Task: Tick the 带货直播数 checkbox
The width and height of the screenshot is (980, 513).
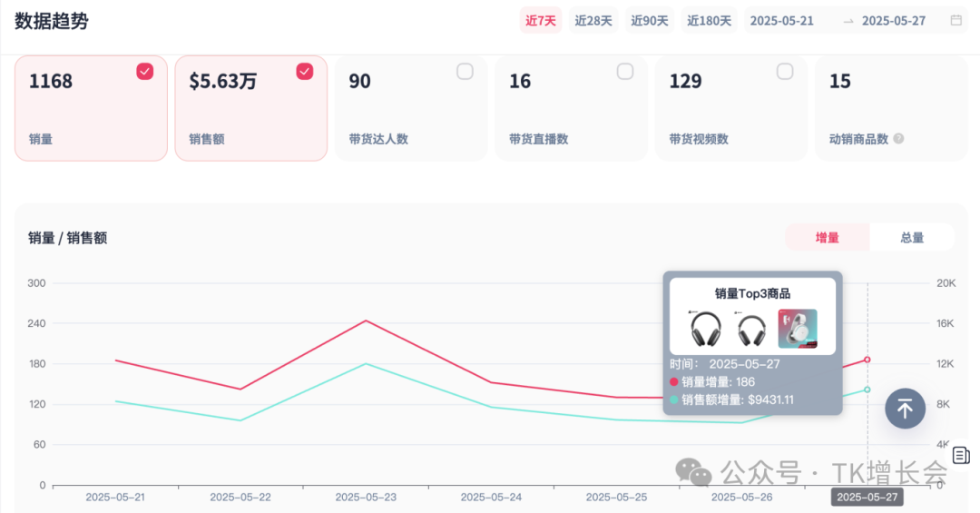Action: point(625,72)
